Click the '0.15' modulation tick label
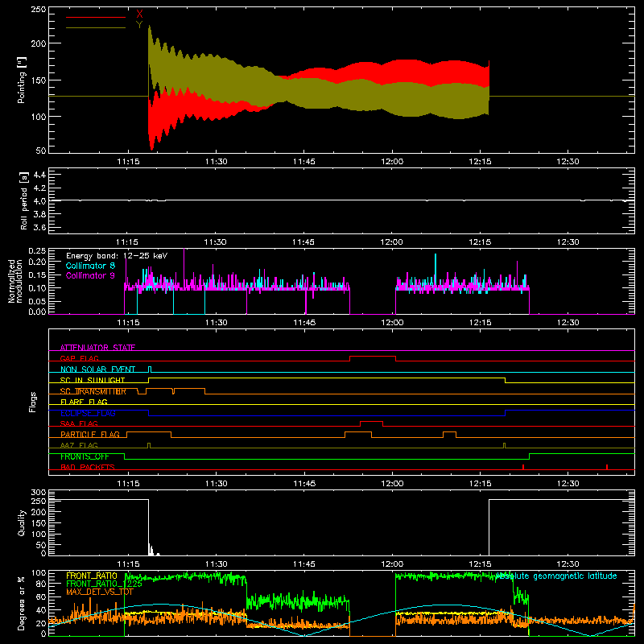The height and width of the screenshot is (644, 644). (x=37, y=275)
